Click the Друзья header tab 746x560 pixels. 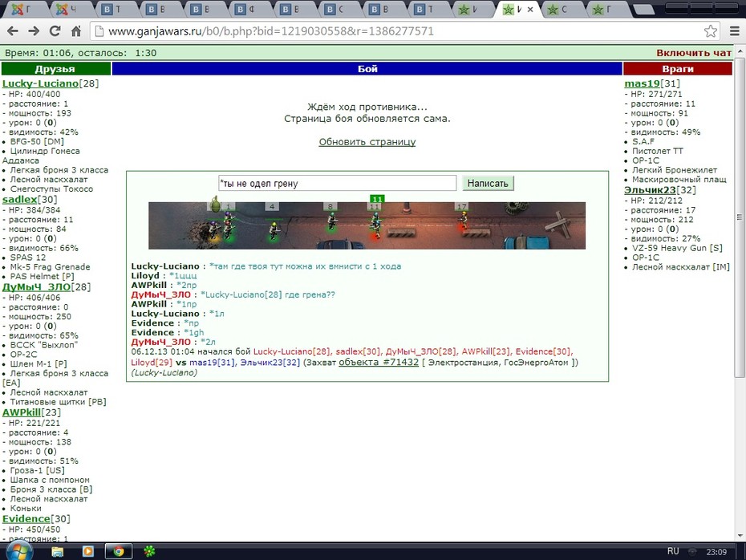pyautogui.click(x=55, y=68)
